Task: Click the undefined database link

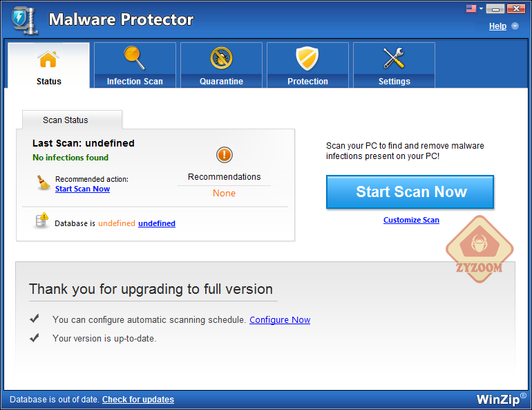Action: tap(157, 223)
